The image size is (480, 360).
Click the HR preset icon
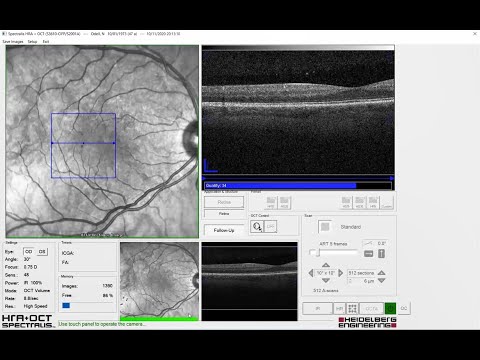click(x=373, y=202)
